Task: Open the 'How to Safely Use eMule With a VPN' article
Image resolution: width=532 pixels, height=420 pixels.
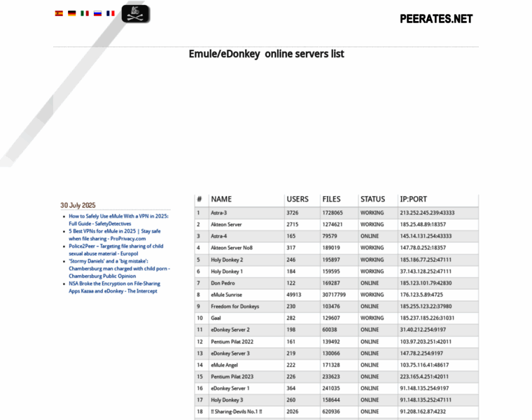Action: coord(118,220)
